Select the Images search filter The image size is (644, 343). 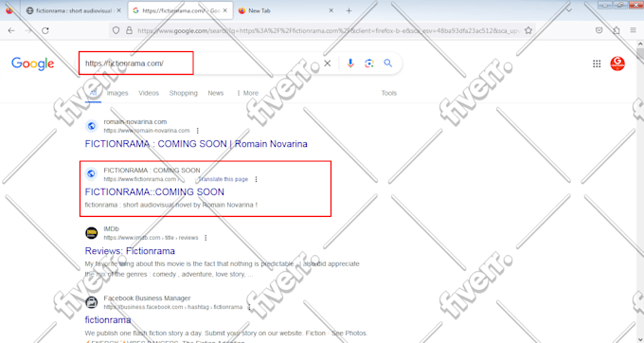coord(117,93)
